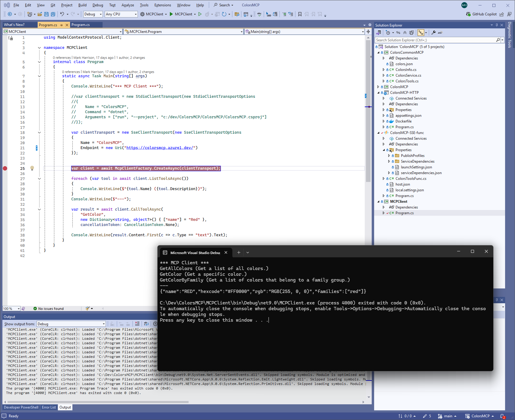Toggle the breakpoint on line 25
The height and width of the screenshot is (420, 515).
click(5, 168)
